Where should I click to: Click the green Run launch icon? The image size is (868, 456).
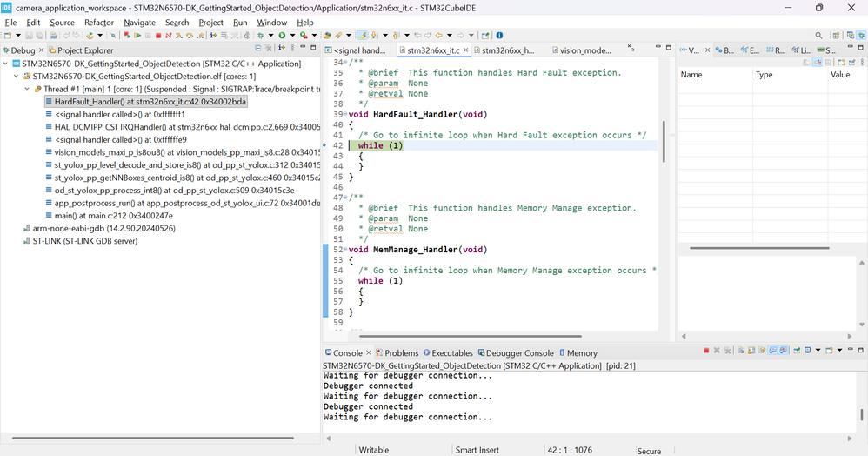point(282,36)
